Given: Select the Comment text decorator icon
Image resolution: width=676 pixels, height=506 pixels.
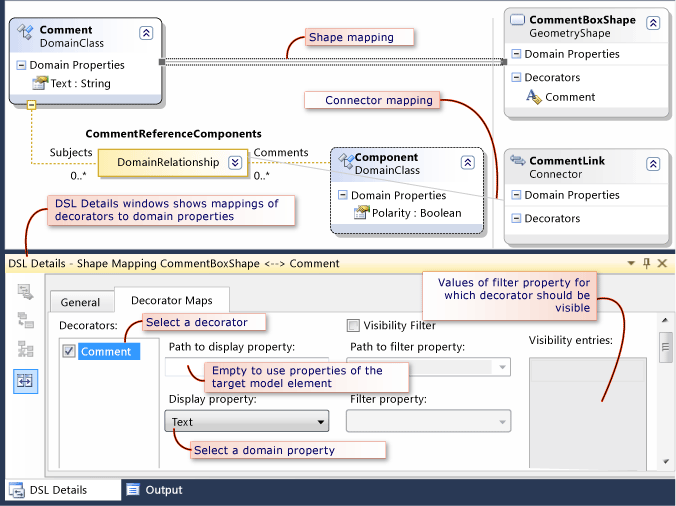Looking at the screenshot, I should tap(534, 97).
